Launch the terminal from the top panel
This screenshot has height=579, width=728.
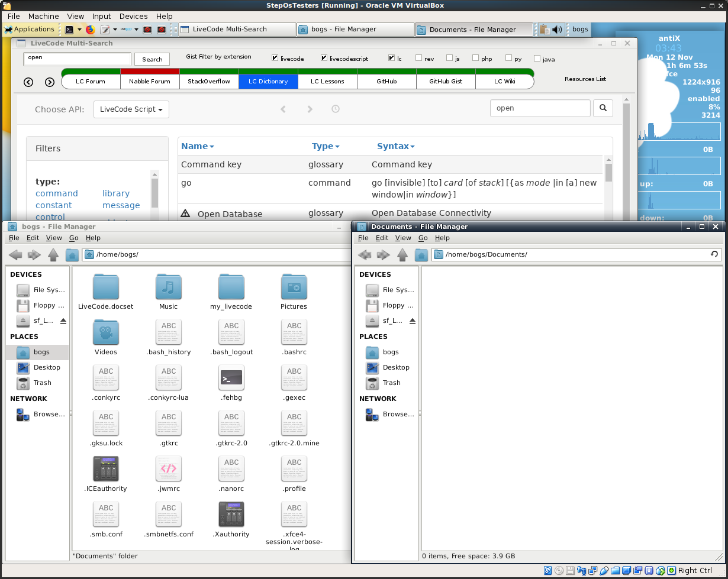click(x=70, y=29)
